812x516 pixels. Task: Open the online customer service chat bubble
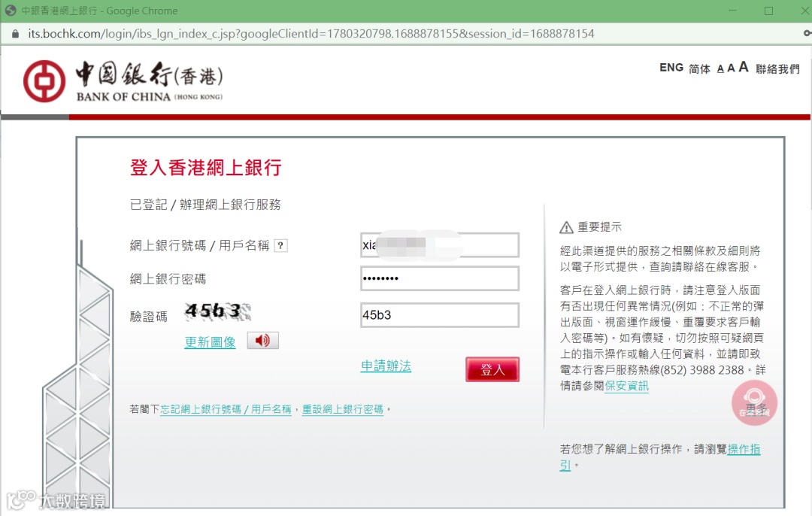point(754,403)
